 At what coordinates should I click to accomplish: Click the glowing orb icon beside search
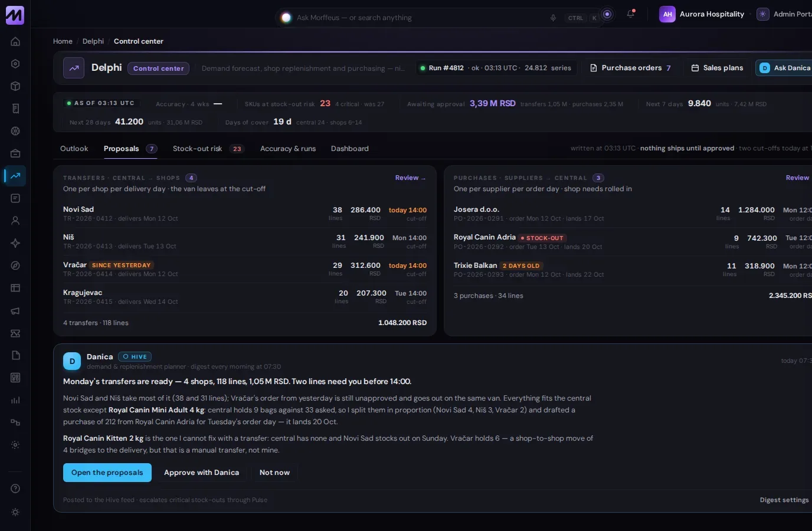pos(607,14)
